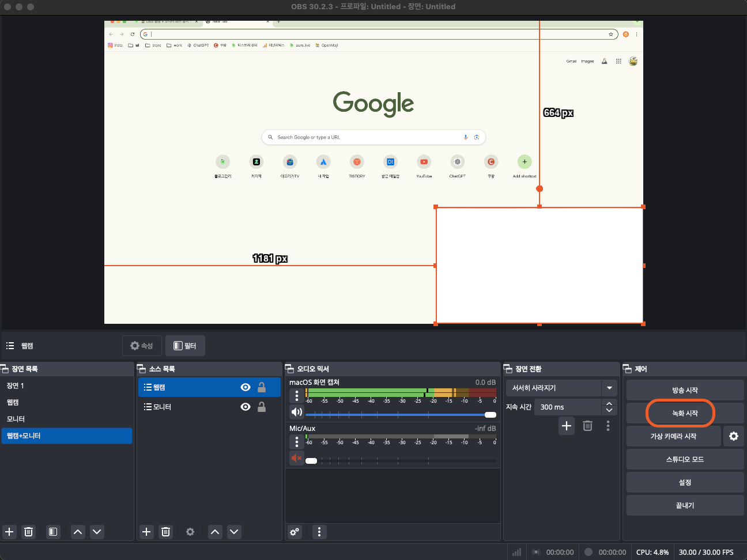Open transition properties three-dot menu
This screenshot has height=560, width=747.
(x=608, y=426)
